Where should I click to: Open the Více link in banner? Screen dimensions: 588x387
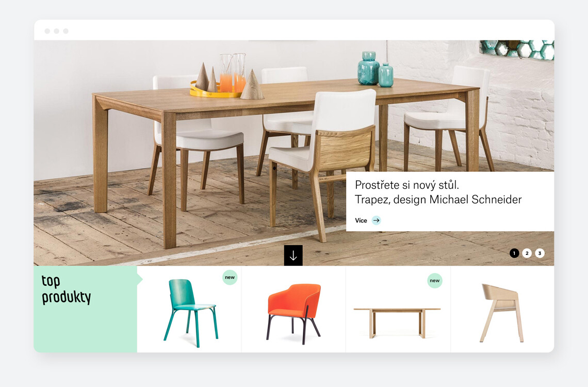tap(361, 220)
